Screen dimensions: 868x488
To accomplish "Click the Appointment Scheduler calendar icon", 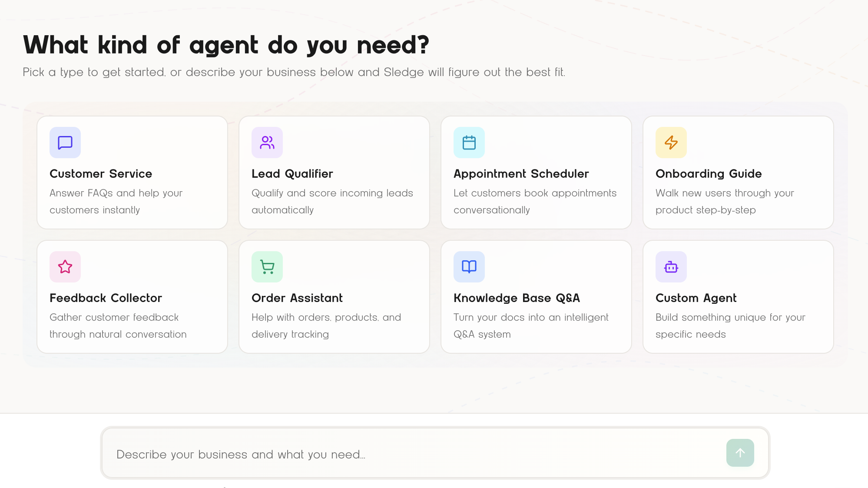I will pos(469,143).
